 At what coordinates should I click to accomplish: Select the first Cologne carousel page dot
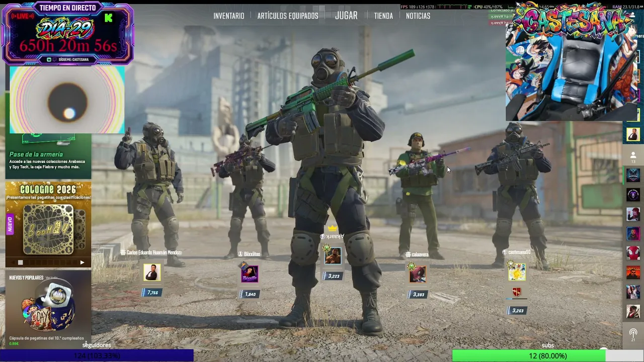tap(20, 262)
